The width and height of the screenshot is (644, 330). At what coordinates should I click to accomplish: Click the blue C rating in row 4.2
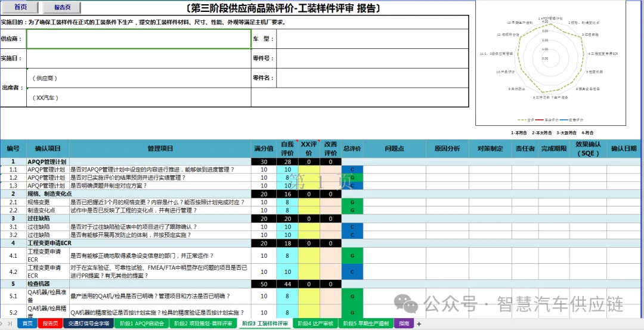(x=352, y=272)
